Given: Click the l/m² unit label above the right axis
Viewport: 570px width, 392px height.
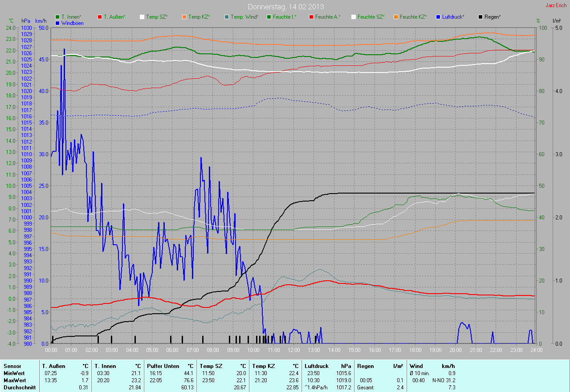Looking at the screenshot, I should [x=556, y=21].
